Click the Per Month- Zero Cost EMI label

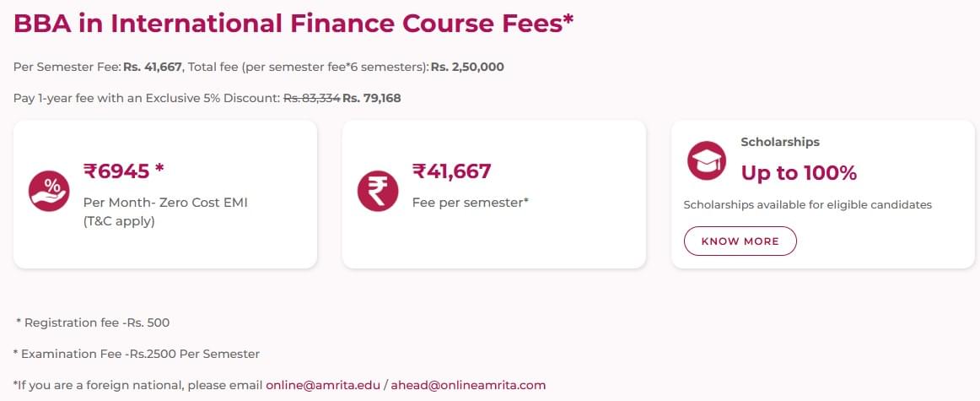tap(165, 203)
